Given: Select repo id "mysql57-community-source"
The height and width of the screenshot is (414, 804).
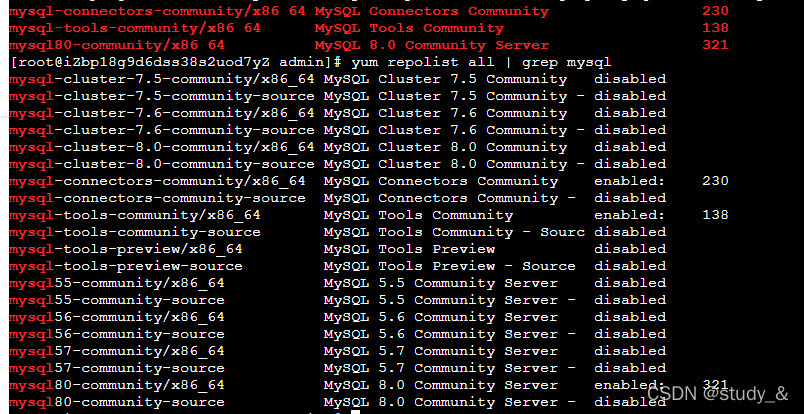Looking at the screenshot, I should [116, 368].
